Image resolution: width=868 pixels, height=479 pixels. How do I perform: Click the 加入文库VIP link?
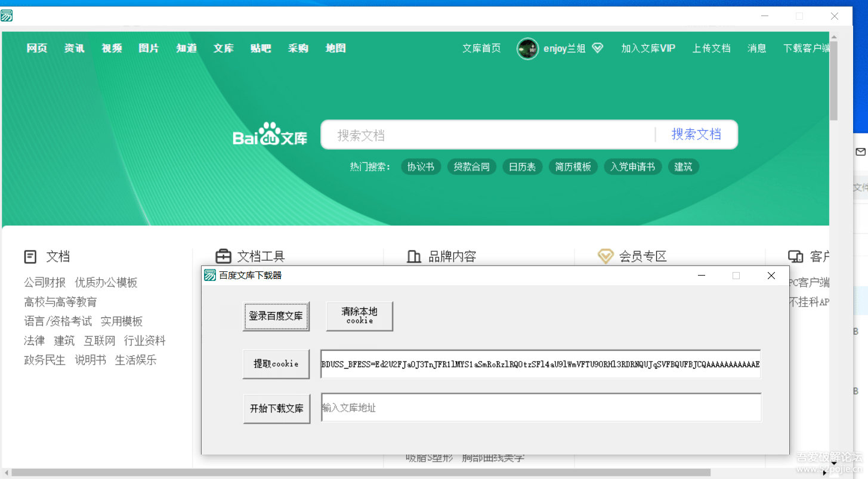pos(648,48)
